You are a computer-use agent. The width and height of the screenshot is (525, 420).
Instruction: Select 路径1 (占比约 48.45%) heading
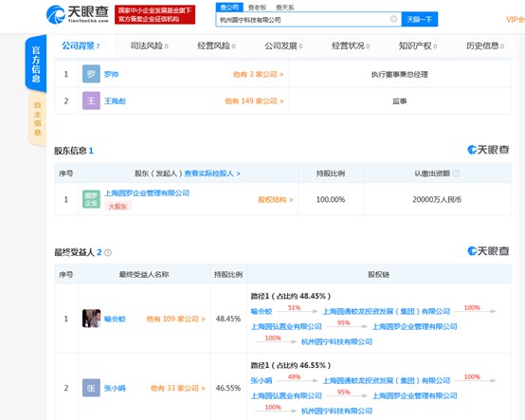click(291, 296)
